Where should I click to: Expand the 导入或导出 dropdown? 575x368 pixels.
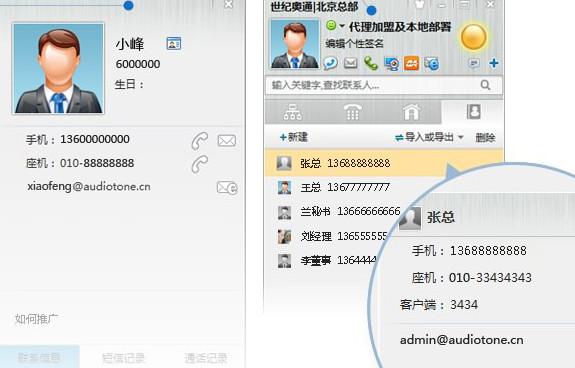[x=429, y=137]
